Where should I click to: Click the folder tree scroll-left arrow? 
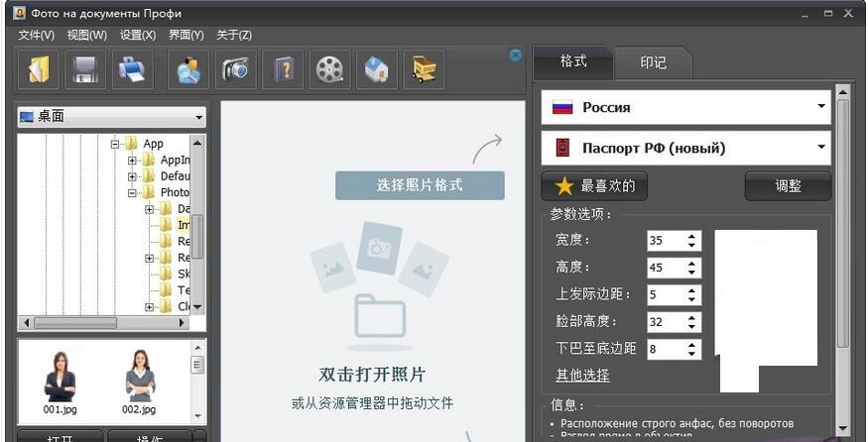pos(27,322)
